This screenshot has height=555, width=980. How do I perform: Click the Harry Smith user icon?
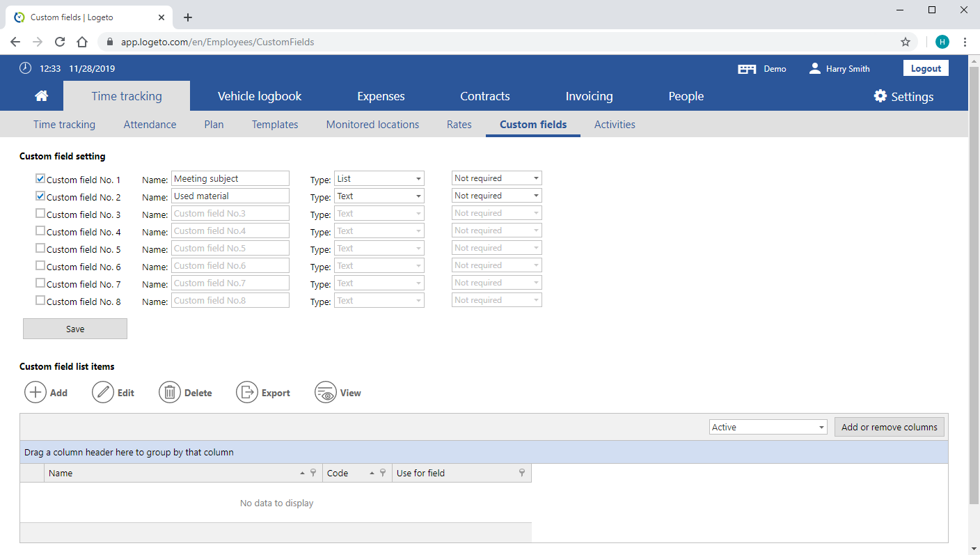pyautogui.click(x=815, y=68)
